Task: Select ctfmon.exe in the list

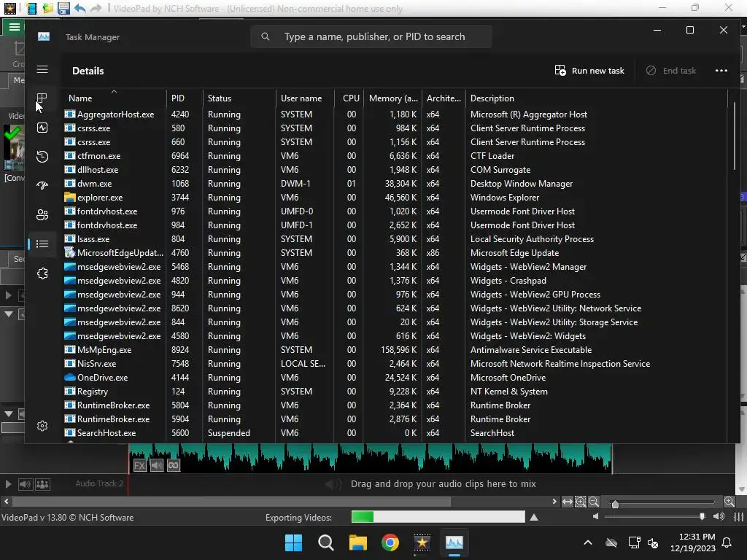Action: (x=395, y=156)
